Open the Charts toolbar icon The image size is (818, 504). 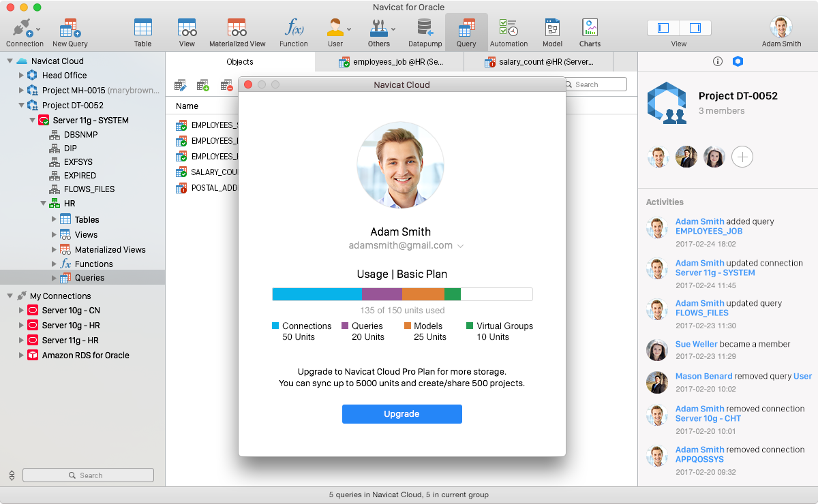tap(590, 32)
